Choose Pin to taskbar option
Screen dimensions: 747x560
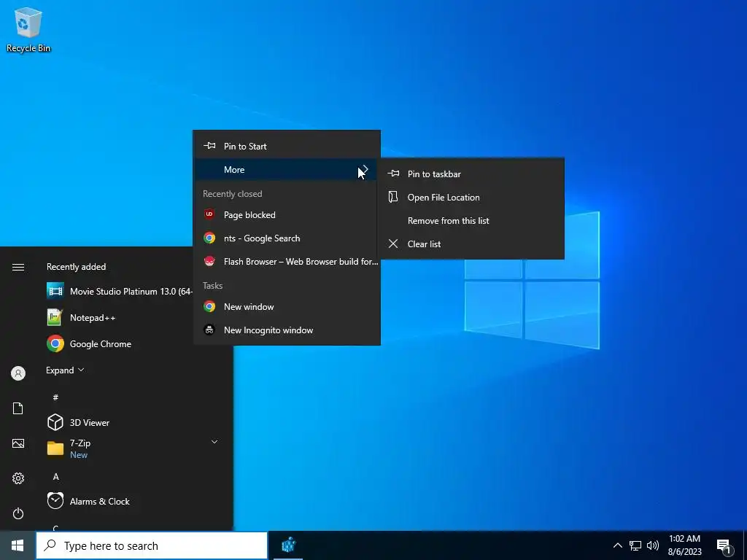[472, 174]
